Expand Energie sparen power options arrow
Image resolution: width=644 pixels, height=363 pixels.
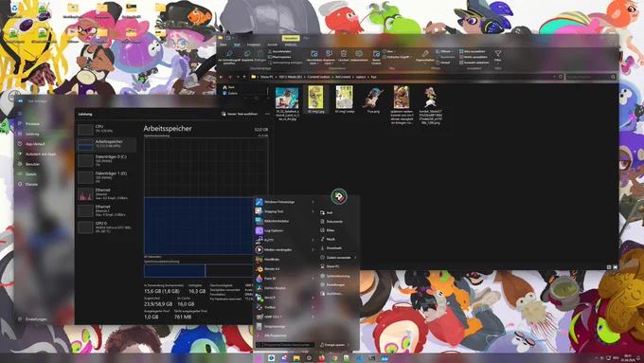(349, 345)
